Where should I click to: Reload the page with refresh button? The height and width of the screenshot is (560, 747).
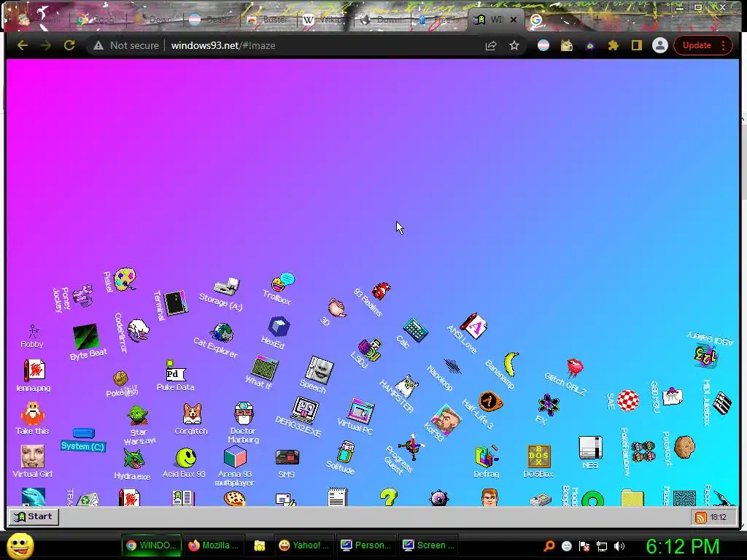click(x=69, y=45)
